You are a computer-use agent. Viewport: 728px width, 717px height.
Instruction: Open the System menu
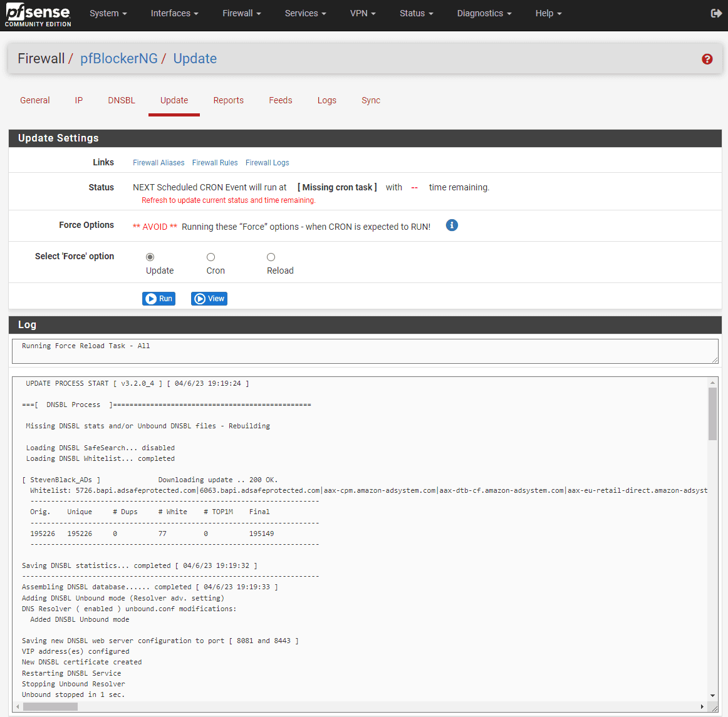pos(108,13)
